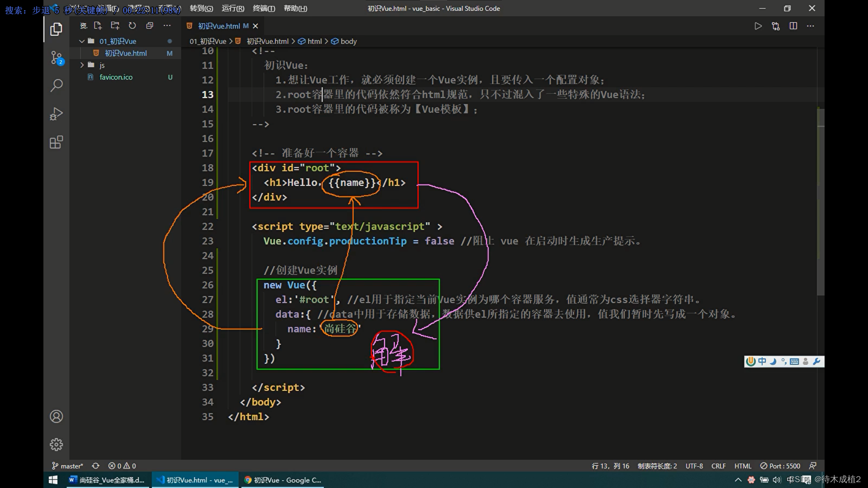
Task: Open explorer more actions ellipsis
Action: pyautogui.click(x=167, y=26)
